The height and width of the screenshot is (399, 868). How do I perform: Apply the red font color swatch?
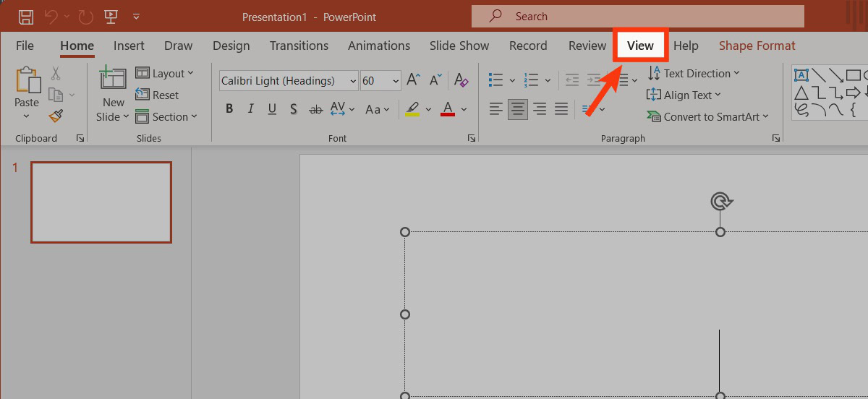(448, 109)
